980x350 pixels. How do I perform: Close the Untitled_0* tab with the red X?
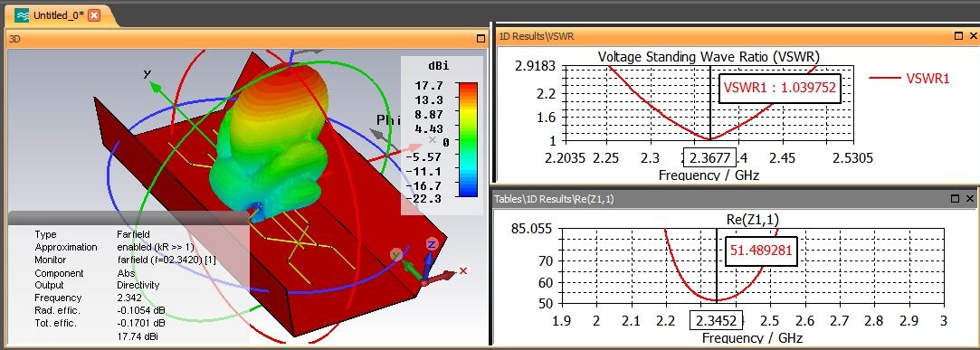coord(94,15)
